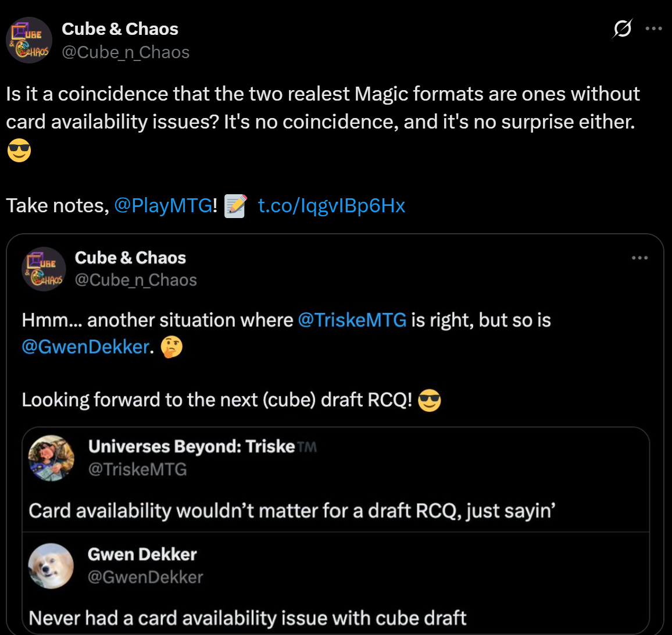This screenshot has width=672, height=635.
Task: Click the Universes Beyond: Triske display name
Action: pyautogui.click(x=191, y=447)
